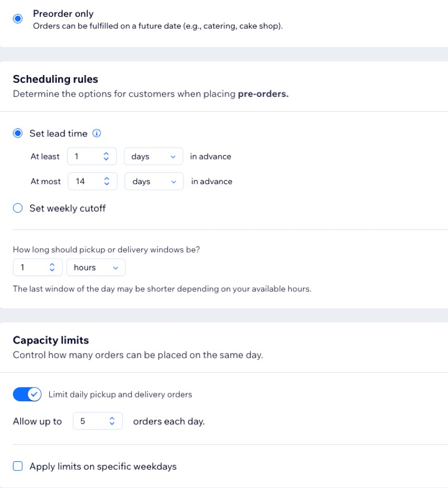The height and width of the screenshot is (488, 448).
Task: Click stepper arrows on At least field
Action: (106, 157)
